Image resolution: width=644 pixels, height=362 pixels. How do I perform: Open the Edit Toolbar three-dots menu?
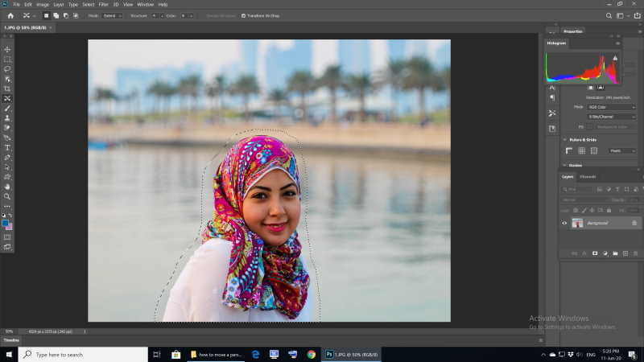(7, 207)
